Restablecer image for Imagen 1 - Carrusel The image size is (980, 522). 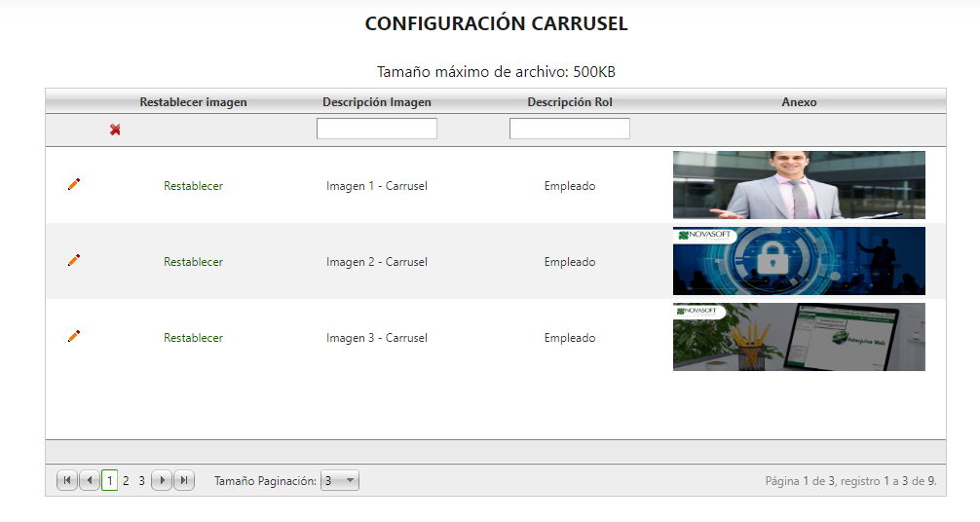click(193, 186)
